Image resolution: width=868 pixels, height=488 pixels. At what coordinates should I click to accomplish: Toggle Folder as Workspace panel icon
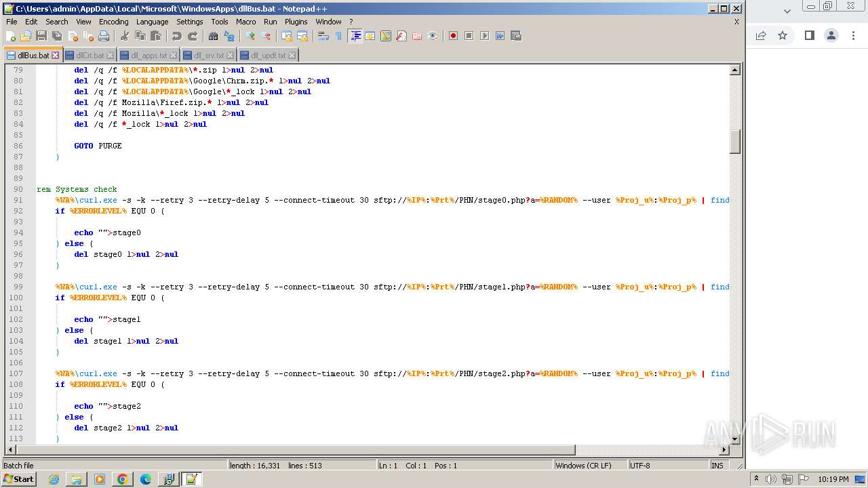(x=417, y=36)
